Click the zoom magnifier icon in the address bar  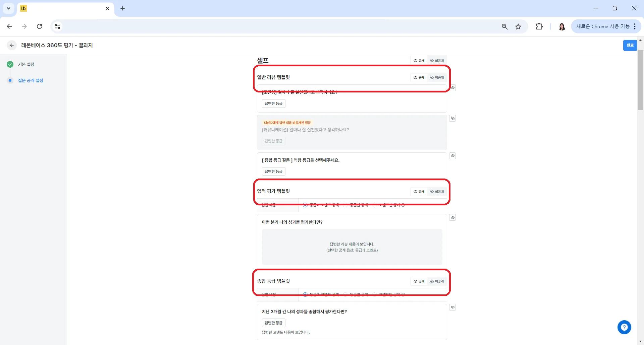[504, 26]
